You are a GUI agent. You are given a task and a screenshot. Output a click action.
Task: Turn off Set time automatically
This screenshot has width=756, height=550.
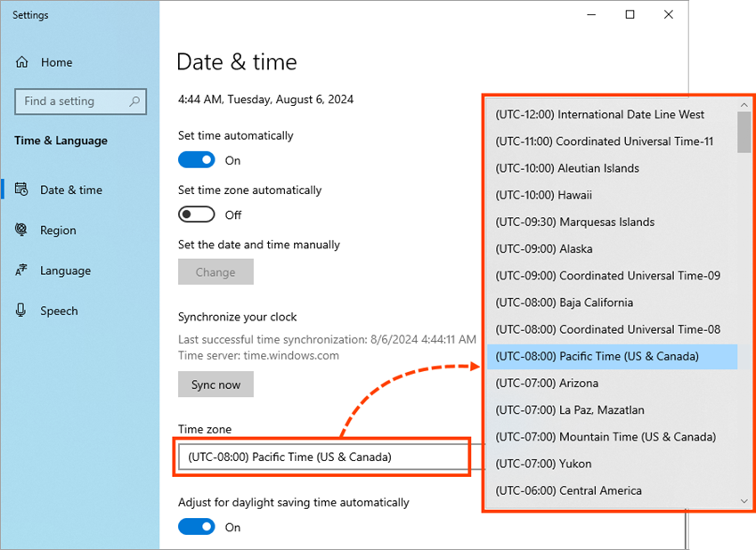[196, 160]
